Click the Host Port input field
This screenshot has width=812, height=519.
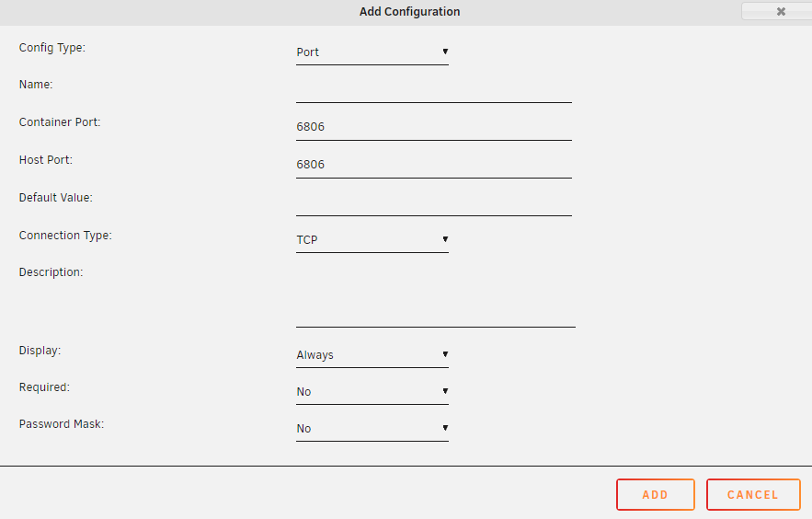[433, 165]
